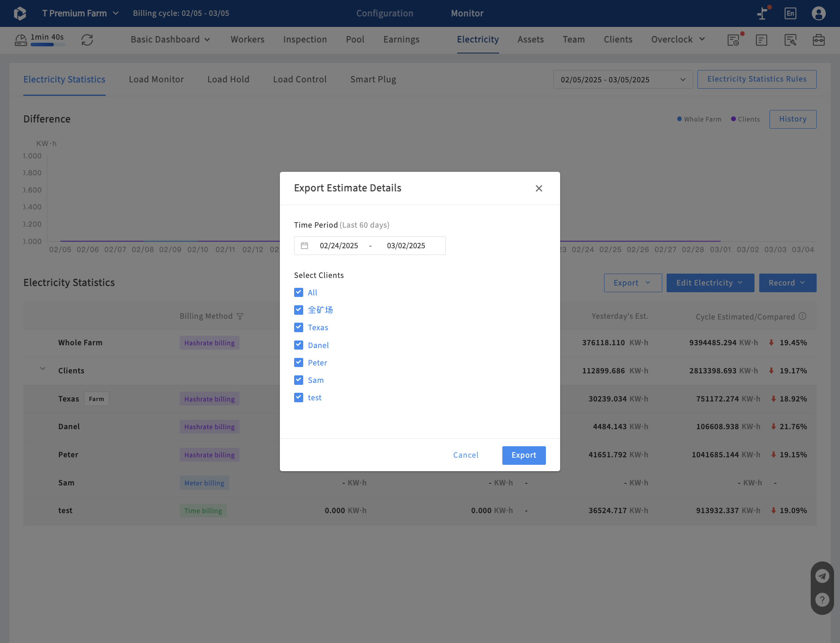Open the Telegram contact icon
Image resolution: width=840 pixels, height=643 pixels.
tap(822, 576)
